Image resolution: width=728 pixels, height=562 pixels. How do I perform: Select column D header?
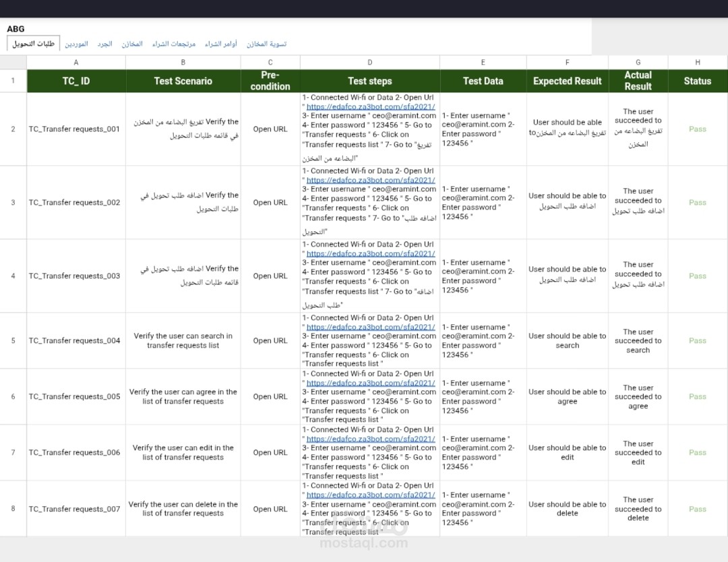(369, 62)
